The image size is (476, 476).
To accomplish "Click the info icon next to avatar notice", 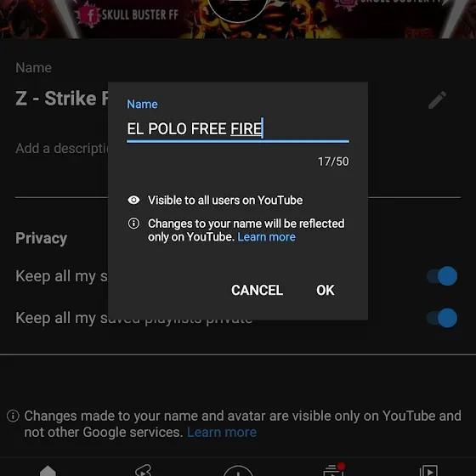I will tap(13, 416).
